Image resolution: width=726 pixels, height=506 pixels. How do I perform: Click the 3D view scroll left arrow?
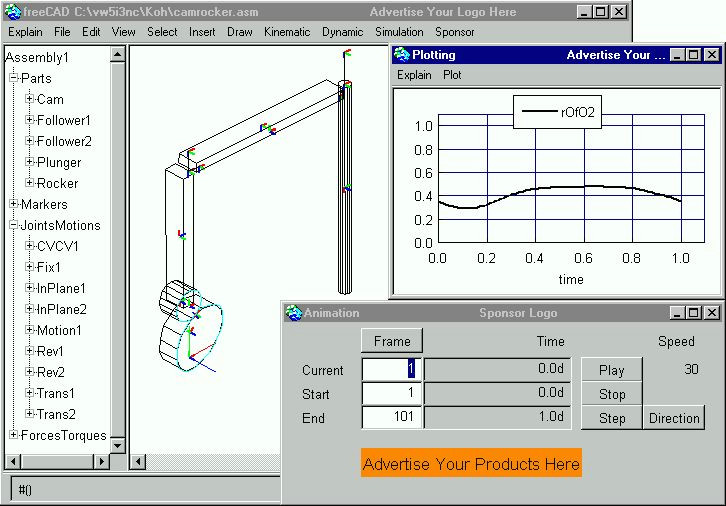pyautogui.click(x=138, y=461)
